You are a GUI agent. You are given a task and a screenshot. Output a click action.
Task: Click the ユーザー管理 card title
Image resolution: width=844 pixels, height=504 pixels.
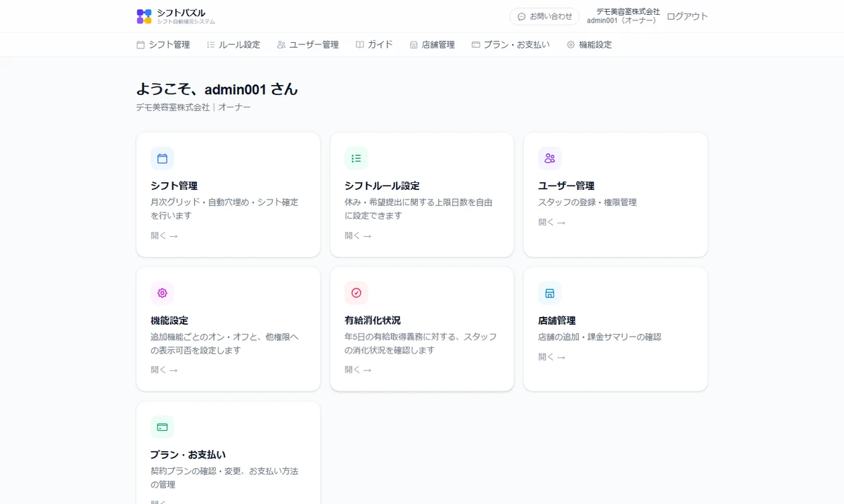click(x=566, y=186)
